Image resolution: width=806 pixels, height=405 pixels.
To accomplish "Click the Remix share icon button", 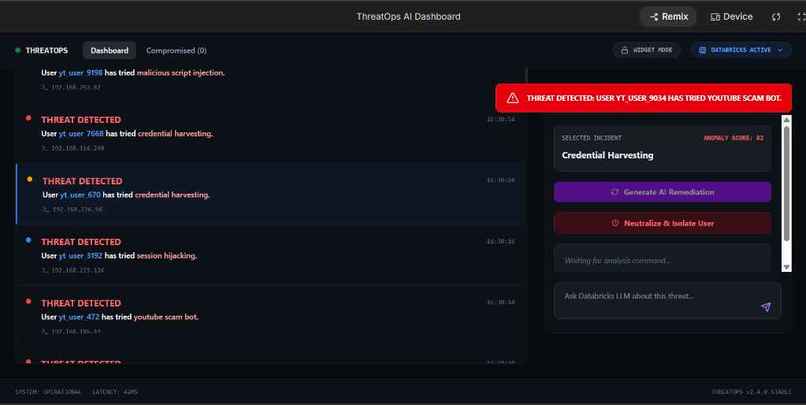I will [x=668, y=17].
